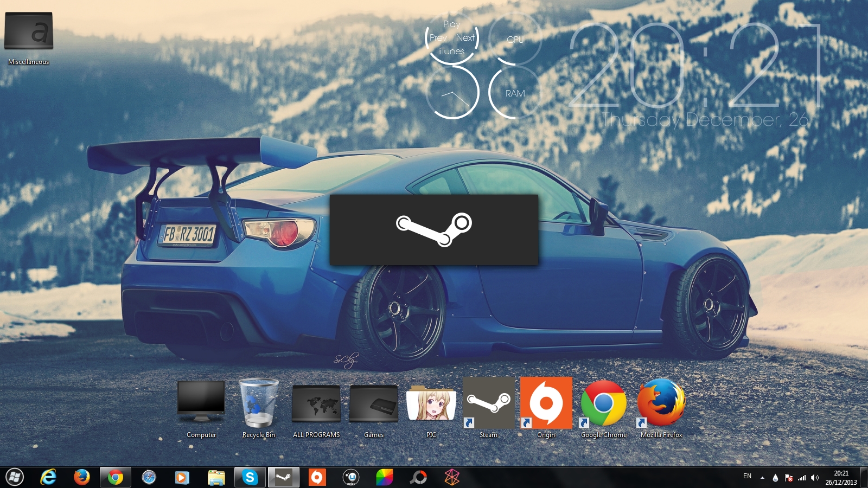
Task: Launch the pink Zune taskbar icon
Action: pyautogui.click(x=452, y=477)
